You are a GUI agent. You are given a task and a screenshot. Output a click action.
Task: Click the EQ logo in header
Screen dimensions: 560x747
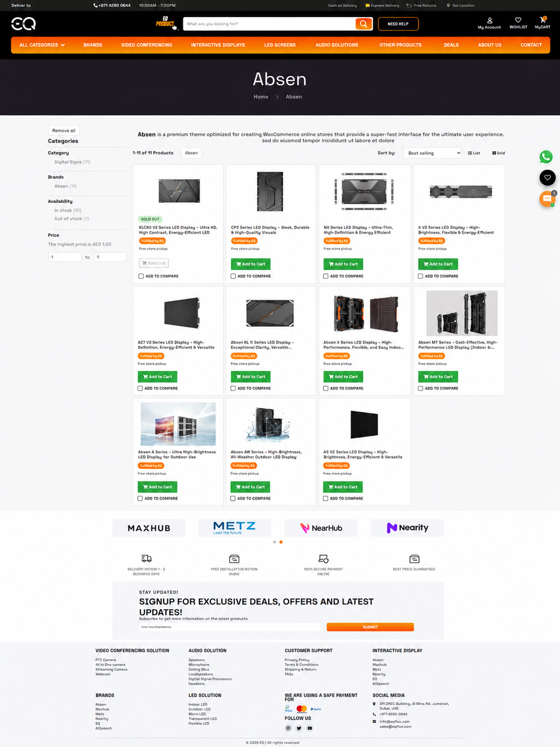click(x=24, y=24)
